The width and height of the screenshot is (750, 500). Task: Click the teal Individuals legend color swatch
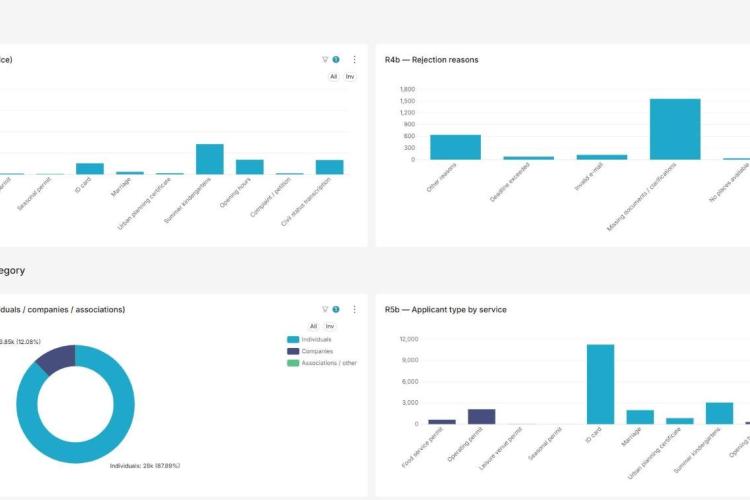pos(293,339)
